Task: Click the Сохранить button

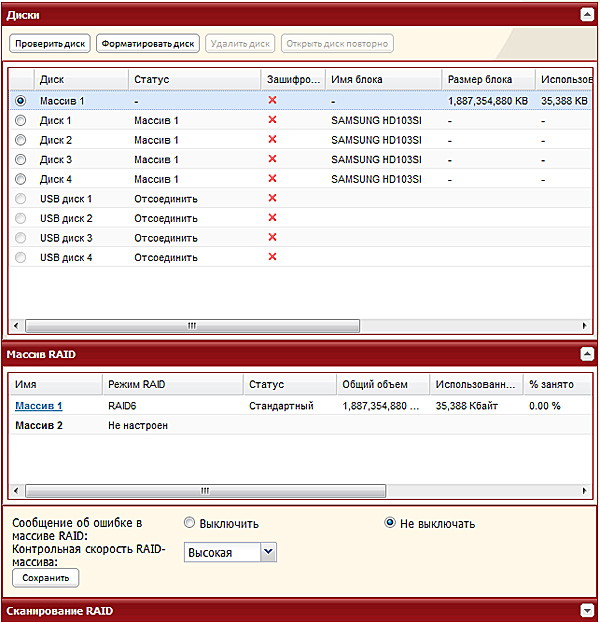Action: (44, 578)
